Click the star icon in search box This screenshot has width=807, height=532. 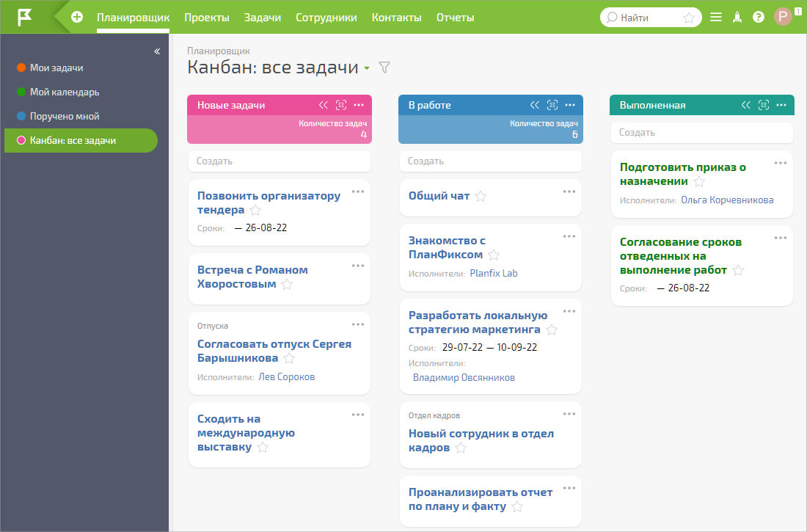tap(689, 18)
